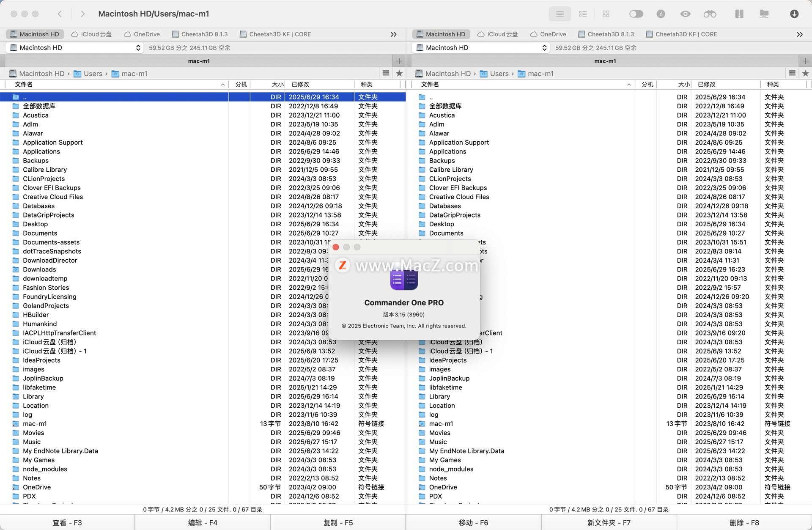Open left pane Macintosh HD volume dropdown
The height and width of the screenshot is (530, 812).
pos(74,47)
